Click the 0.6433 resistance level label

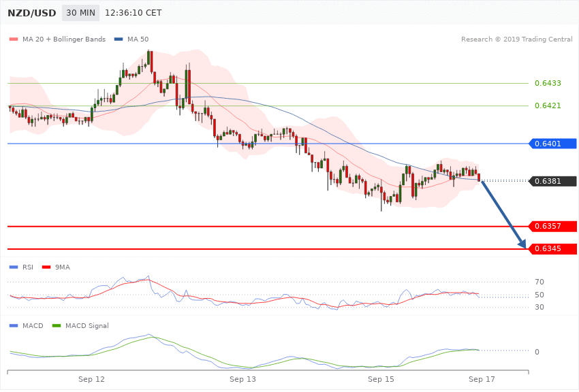[x=548, y=83]
